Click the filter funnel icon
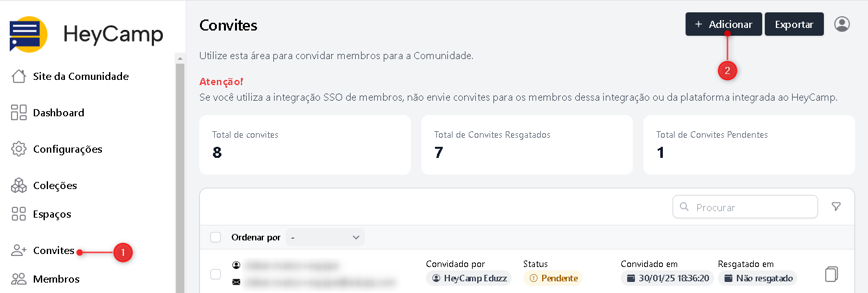The image size is (868, 293). pos(836,207)
